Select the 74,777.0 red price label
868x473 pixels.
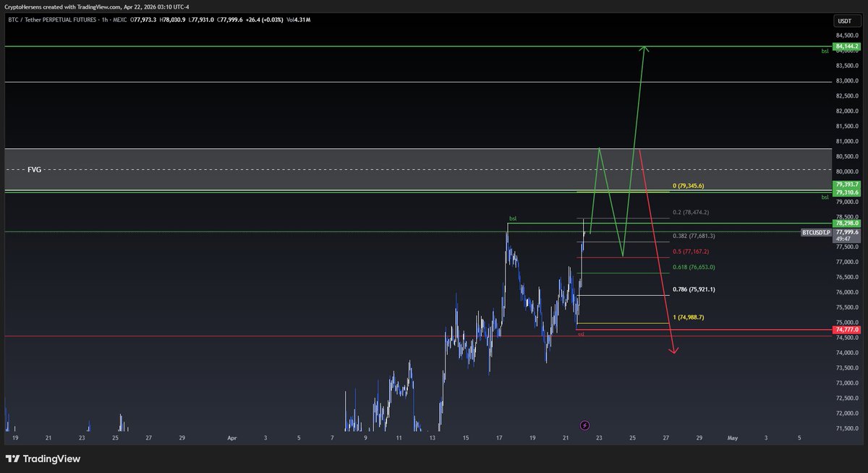[x=846, y=329]
